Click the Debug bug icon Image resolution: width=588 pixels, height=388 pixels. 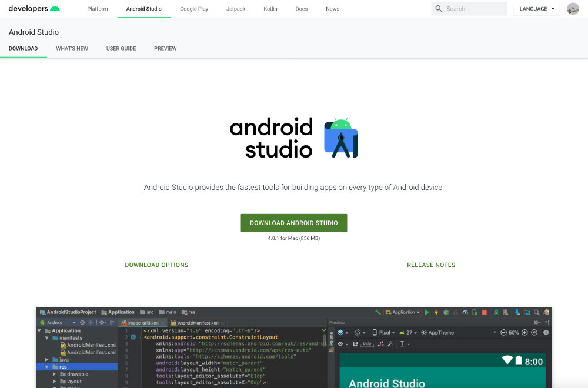[x=446, y=312]
